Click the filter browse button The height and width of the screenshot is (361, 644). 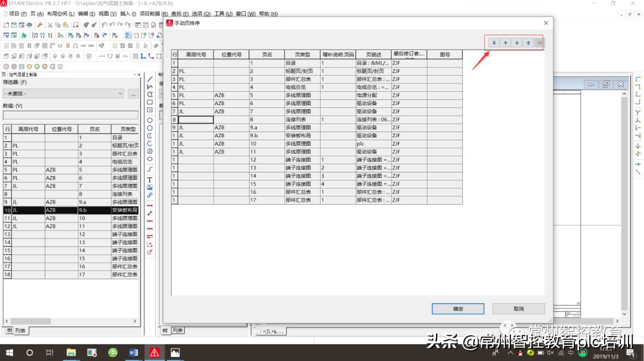[x=133, y=94]
